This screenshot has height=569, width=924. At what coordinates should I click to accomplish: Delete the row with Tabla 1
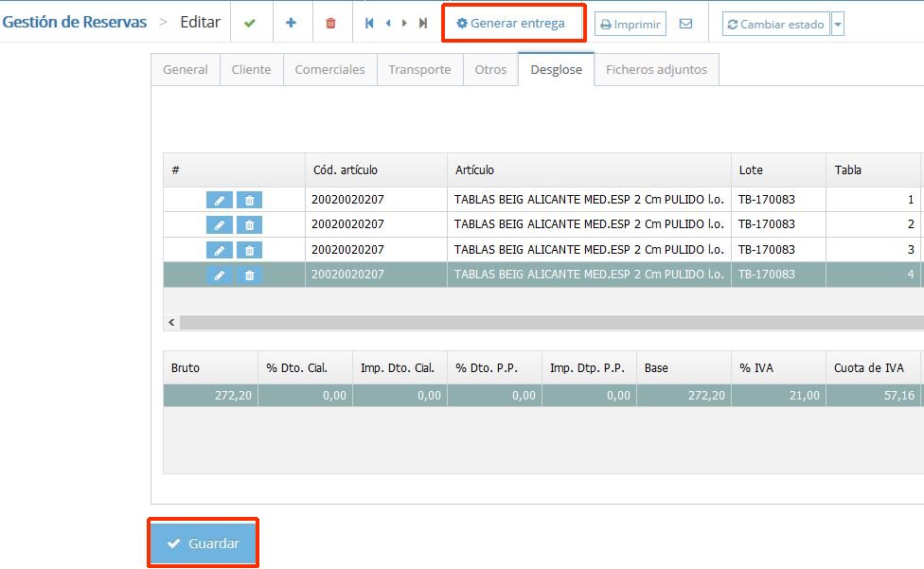tap(249, 200)
